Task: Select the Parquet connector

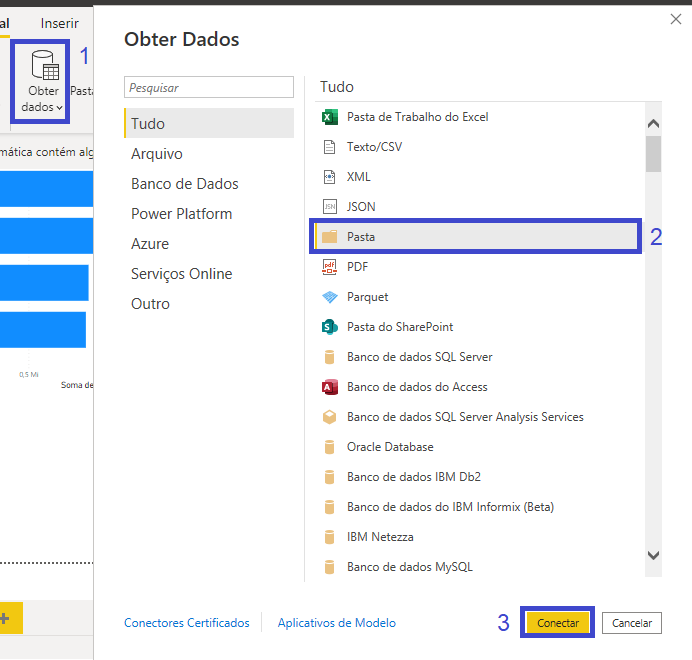Action: click(368, 297)
